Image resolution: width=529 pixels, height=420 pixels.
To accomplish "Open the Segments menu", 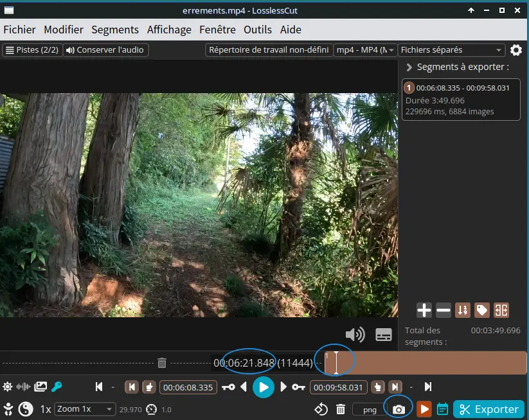I will (115, 30).
